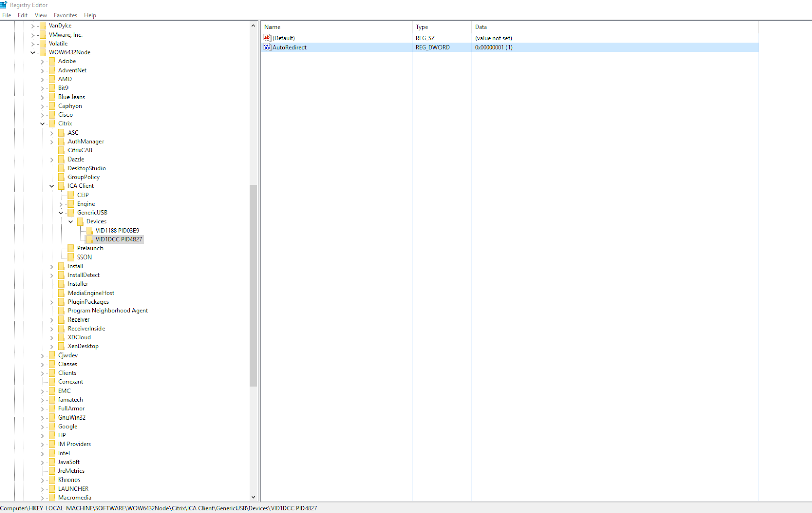Image resolution: width=812 pixels, height=513 pixels.
Task: Click the Engine folder icon
Action: pos(71,204)
